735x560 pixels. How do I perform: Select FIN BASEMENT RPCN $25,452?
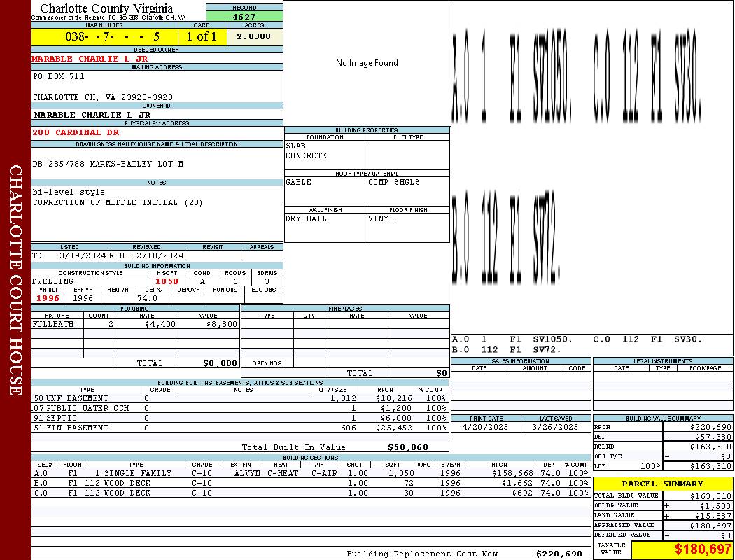pyautogui.click(x=394, y=428)
